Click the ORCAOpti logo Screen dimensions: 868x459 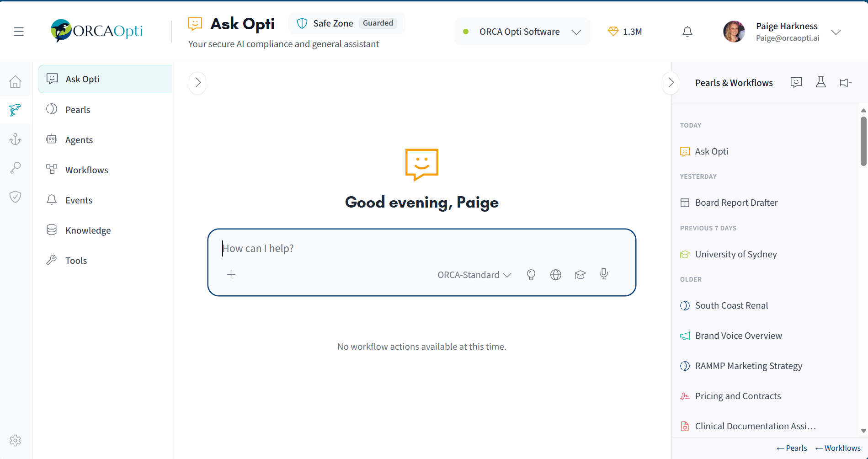[96, 31]
